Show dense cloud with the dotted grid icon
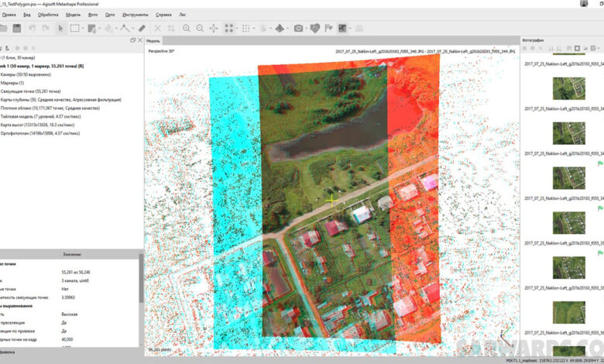The image size is (604, 364). coord(245,28)
